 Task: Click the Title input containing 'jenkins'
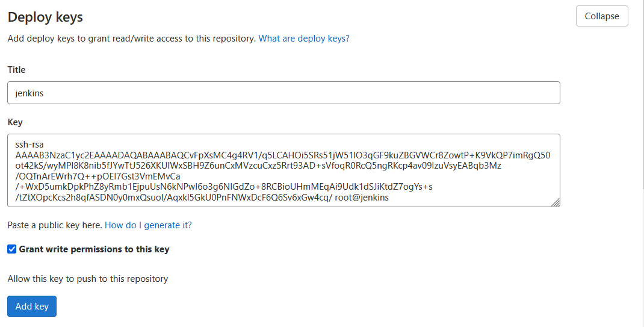click(x=283, y=93)
